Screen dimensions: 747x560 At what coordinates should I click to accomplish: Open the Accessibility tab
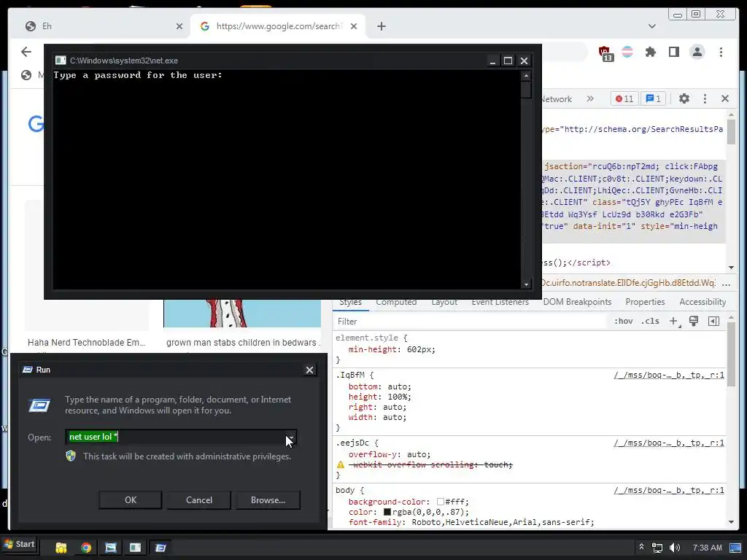703,302
